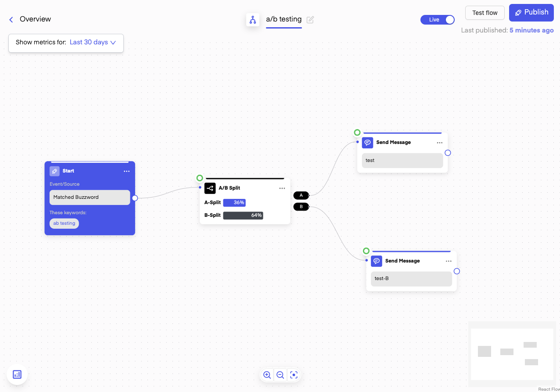Open options menu of the test-B message node
560x392 pixels.
click(449, 261)
